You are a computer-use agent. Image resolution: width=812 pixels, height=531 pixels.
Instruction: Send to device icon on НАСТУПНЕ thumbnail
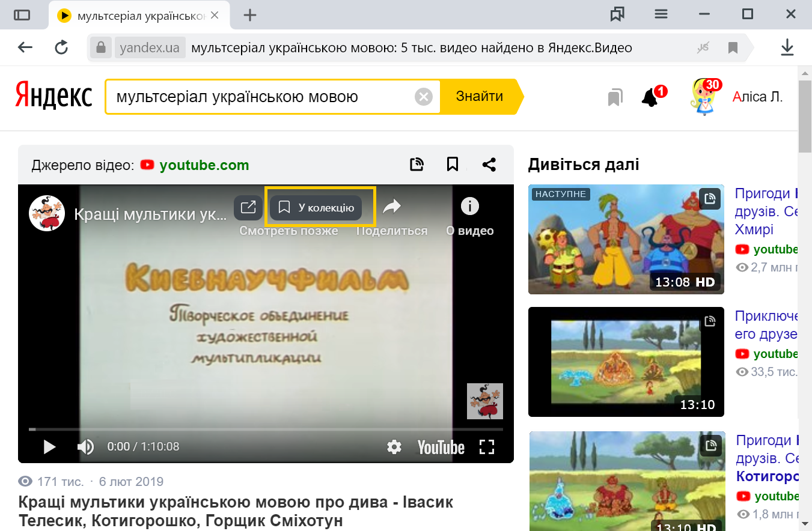point(710,198)
